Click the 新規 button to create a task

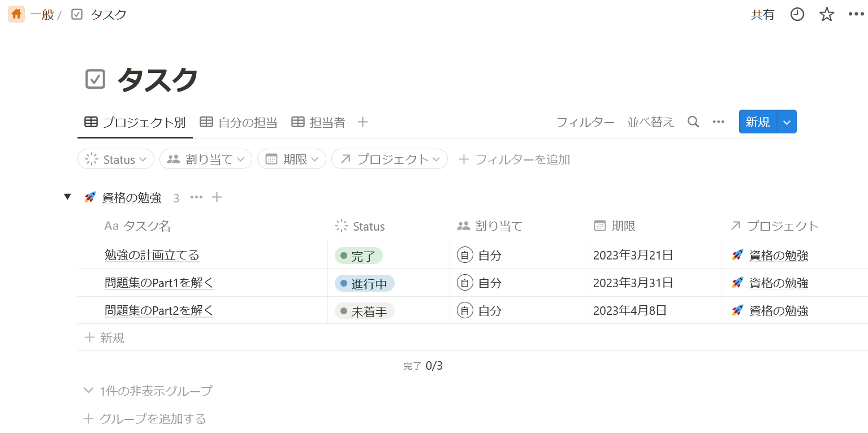click(758, 122)
